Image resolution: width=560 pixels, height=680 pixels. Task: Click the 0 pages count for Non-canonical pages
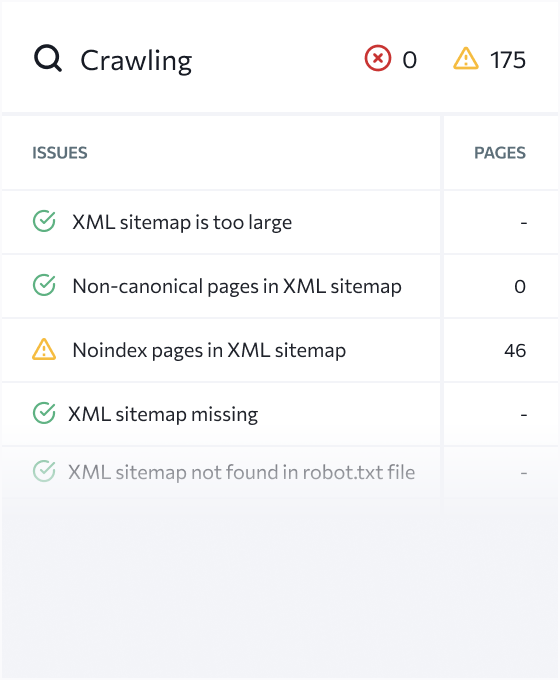520,287
